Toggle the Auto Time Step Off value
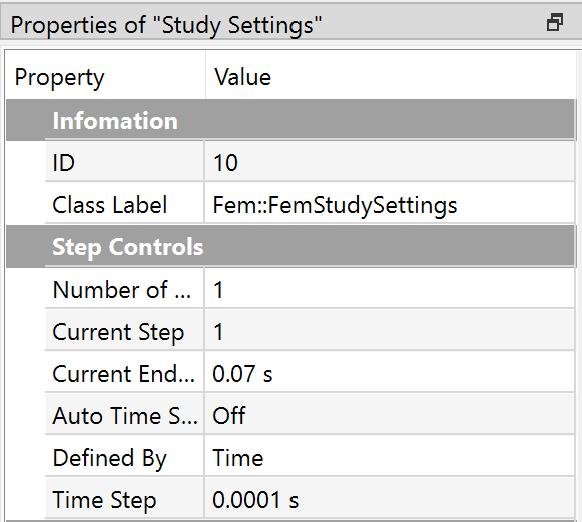 coord(389,415)
